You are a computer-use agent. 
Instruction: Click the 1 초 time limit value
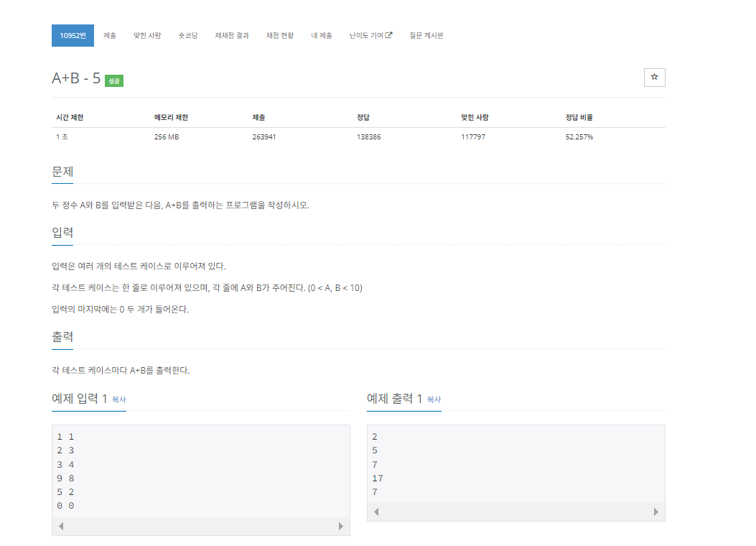[62, 137]
